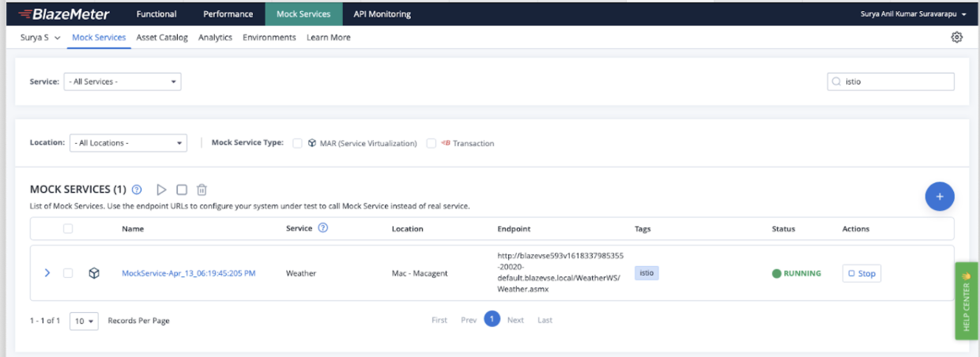The image size is (980, 357).
Task: Click the Transaction type icon in filter
Action: click(446, 143)
